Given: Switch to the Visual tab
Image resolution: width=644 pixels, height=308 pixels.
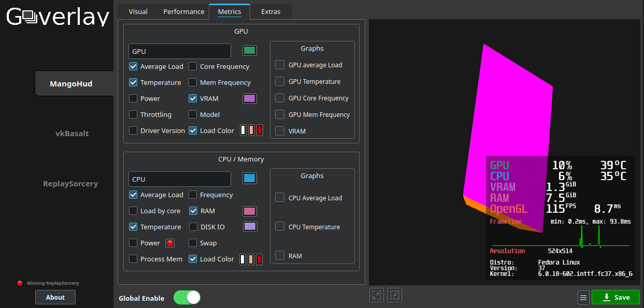Looking at the screenshot, I should point(138,11).
